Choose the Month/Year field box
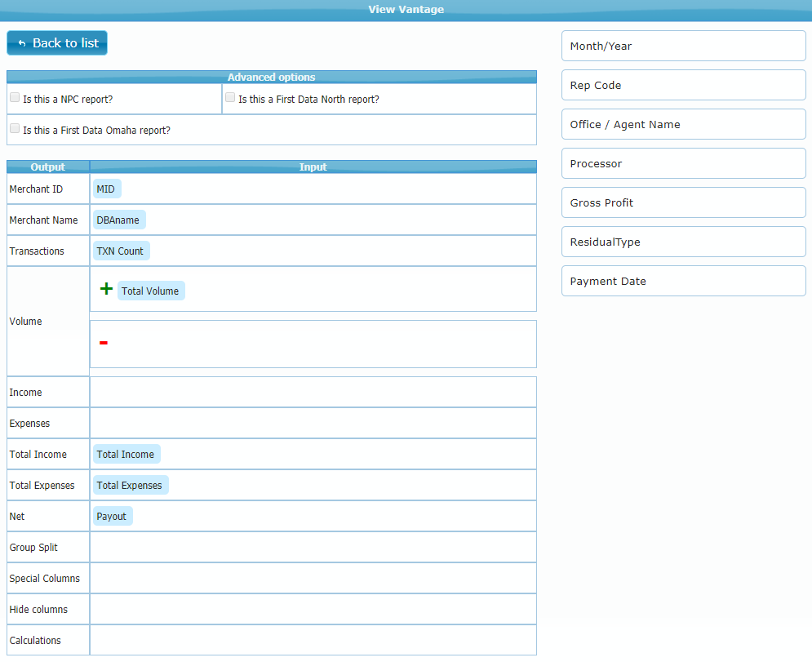This screenshot has height=662, width=812. click(683, 46)
